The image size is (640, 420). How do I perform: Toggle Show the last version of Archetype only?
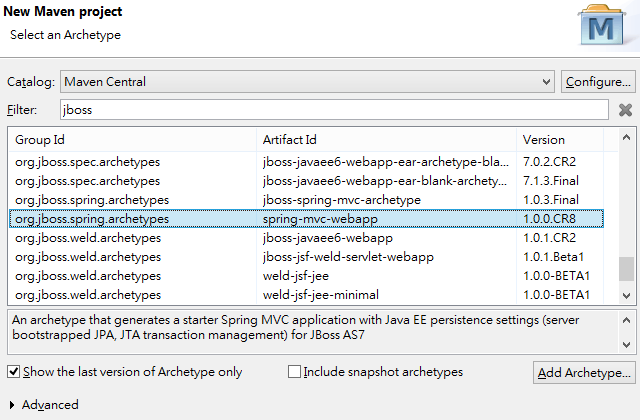pos(14,372)
